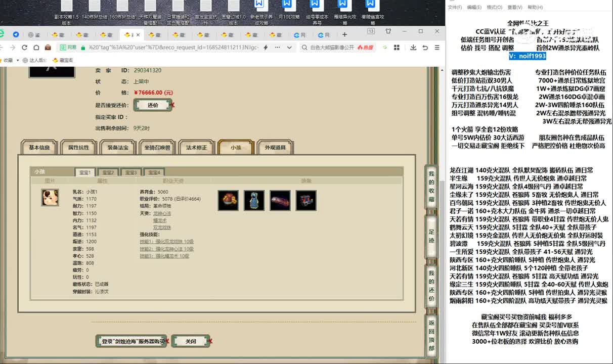The image size is (613, 364).
Task: Click the lightning accelerator icon after the URL
Action: coord(265,47)
